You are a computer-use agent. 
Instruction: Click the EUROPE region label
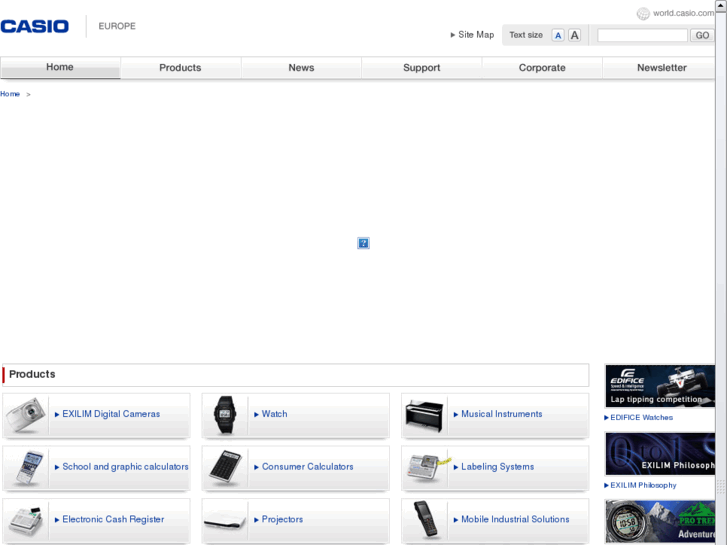pos(117,26)
